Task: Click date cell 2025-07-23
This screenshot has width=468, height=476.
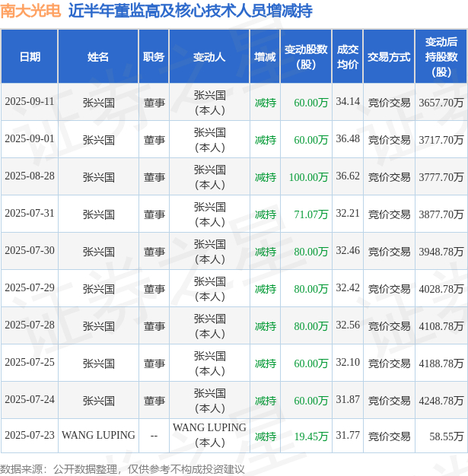Action: (30, 436)
